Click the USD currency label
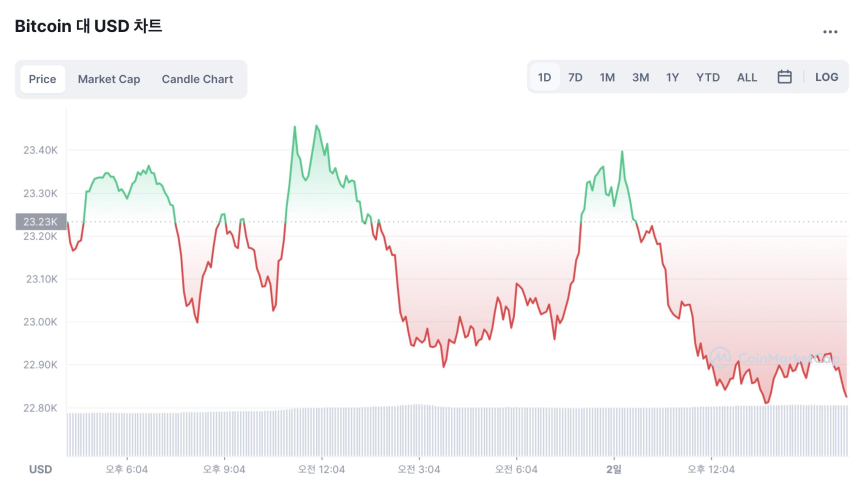 [40, 468]
